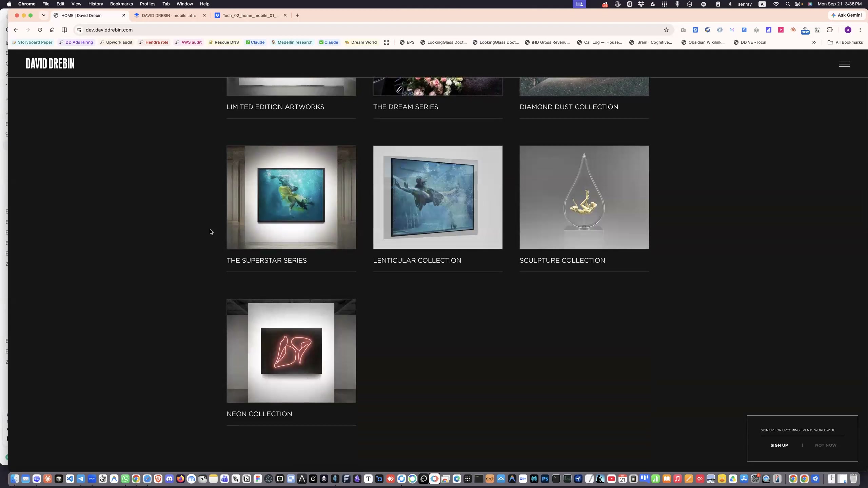Open a new tab with the plus button
The height and width of the screenshot is (488, 868).
(297, 15)
